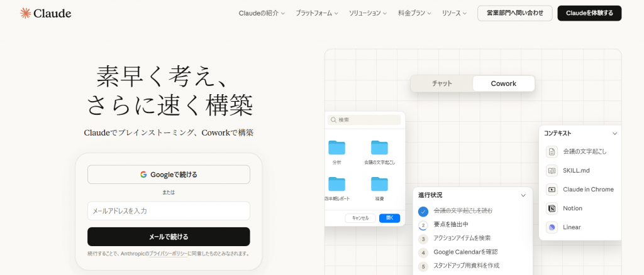644x275 pixels.
Task: Select the 四半期レポート folder icon
Action: pyautogui.click(x=337, y=184)
